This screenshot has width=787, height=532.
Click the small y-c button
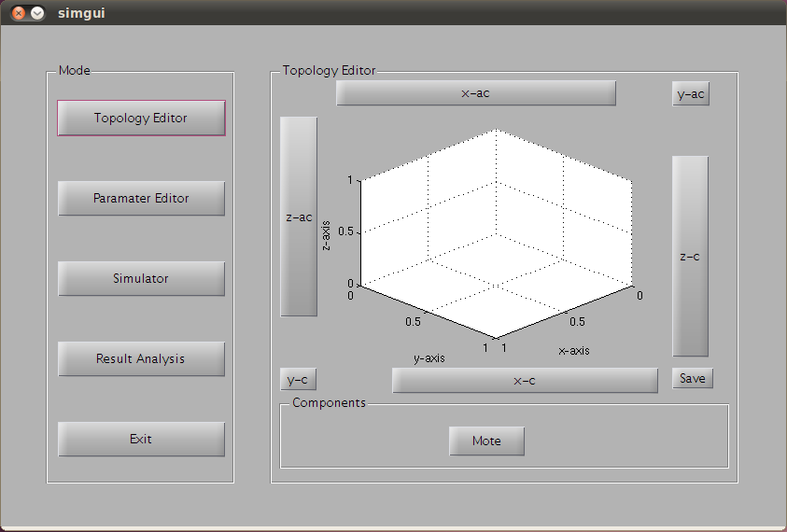click(x=298, y=380)
